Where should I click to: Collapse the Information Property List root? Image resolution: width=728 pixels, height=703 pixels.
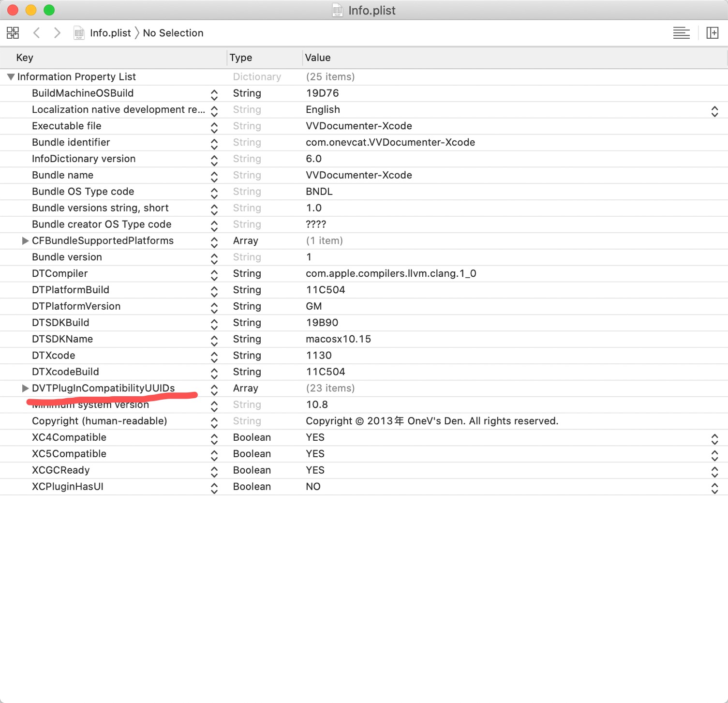coord(11,77)
